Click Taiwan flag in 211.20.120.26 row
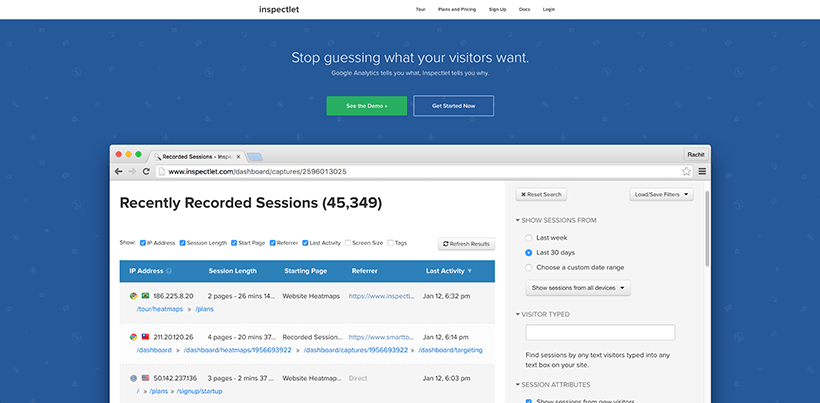 145,337
